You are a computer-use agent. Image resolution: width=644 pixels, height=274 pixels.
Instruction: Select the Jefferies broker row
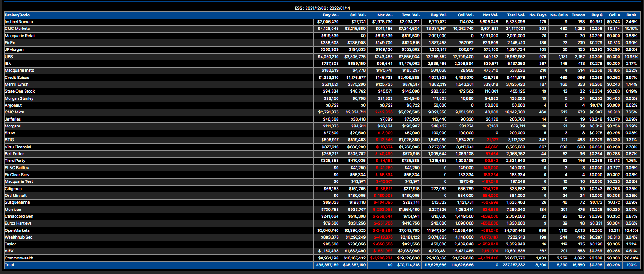[322, 119]
